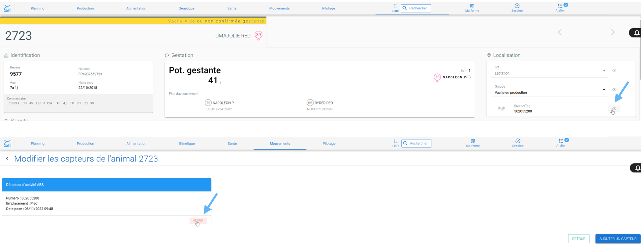Open Alimentation menu on the capteurs page
The image size is (644, 247).
pos(136,144)
